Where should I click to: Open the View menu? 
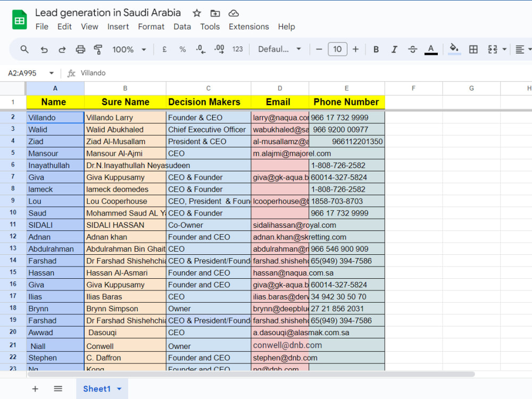89,27
